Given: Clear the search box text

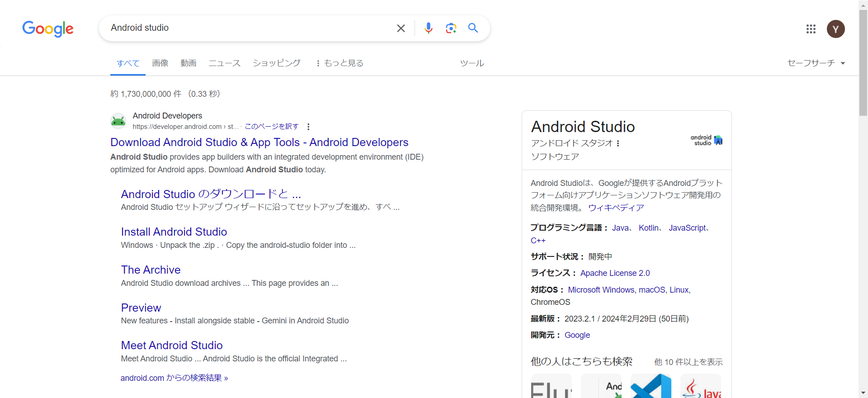Looking at the screenshot, I should tap(401, 28).
